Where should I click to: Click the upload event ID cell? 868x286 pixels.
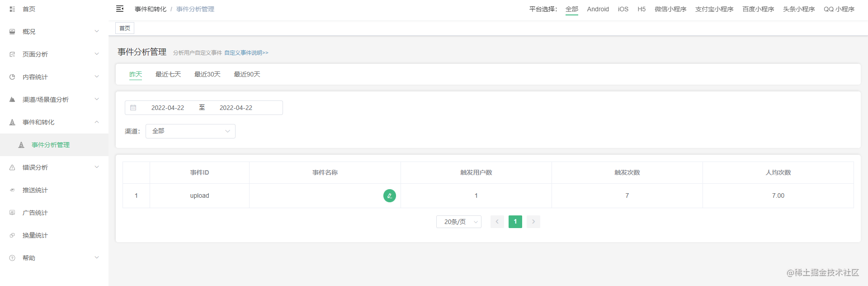coord(199,195)
